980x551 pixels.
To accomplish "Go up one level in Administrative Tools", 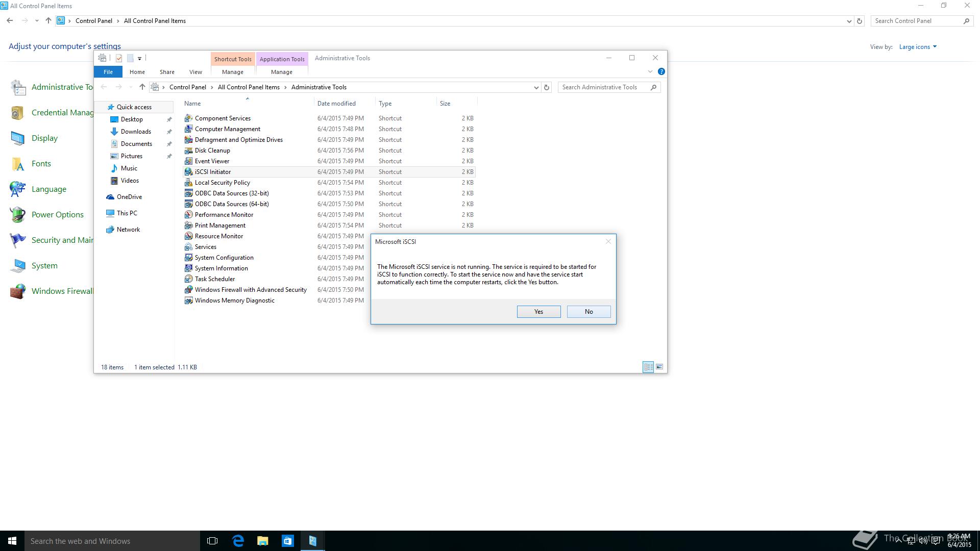I will click(142, 87).
